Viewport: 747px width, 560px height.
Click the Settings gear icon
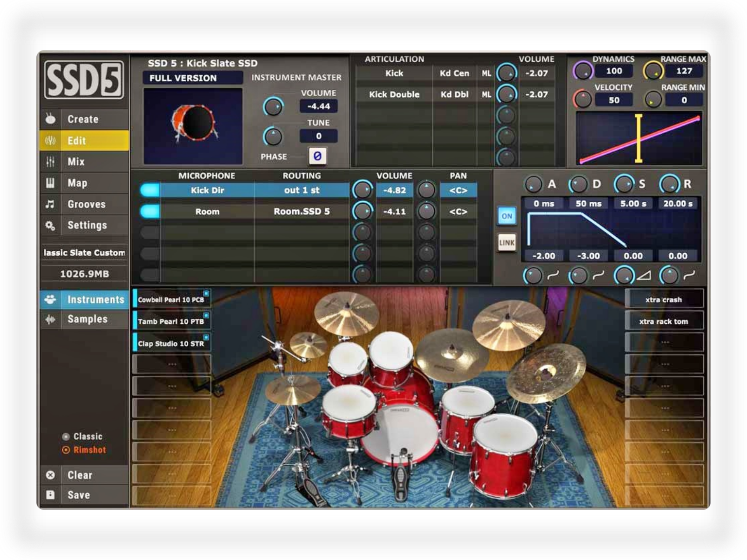point(51,226)
